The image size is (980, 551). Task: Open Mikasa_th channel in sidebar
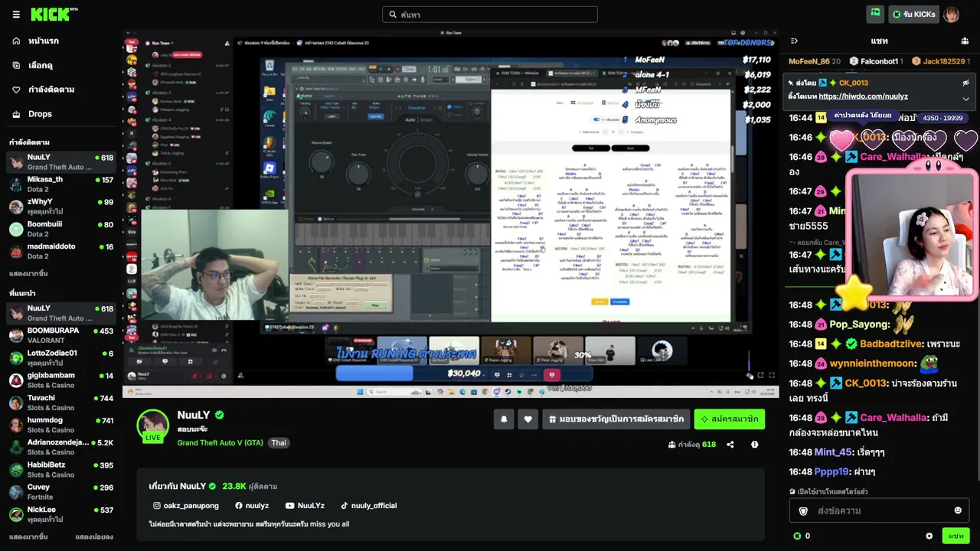[x=61, y=184]
